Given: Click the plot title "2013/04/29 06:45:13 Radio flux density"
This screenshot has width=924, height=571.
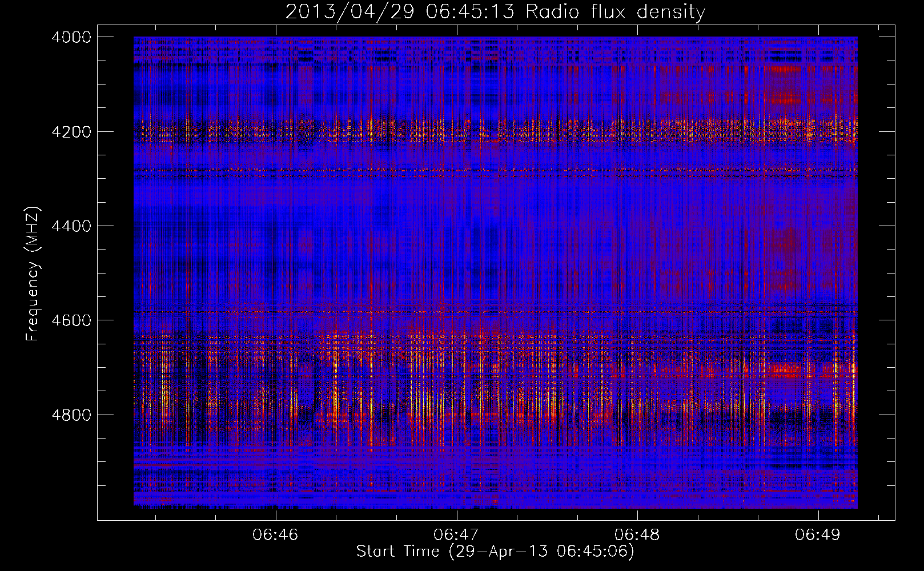Looking at the screenshot, I should (495, 11).
